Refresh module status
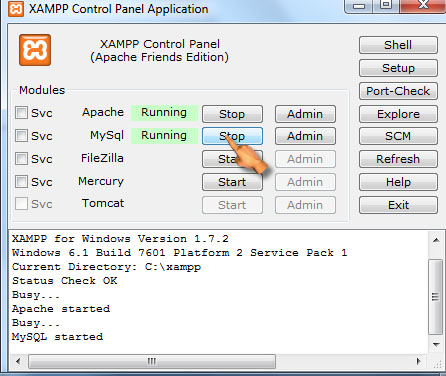The image size is (446, 376). click(398, 159)
